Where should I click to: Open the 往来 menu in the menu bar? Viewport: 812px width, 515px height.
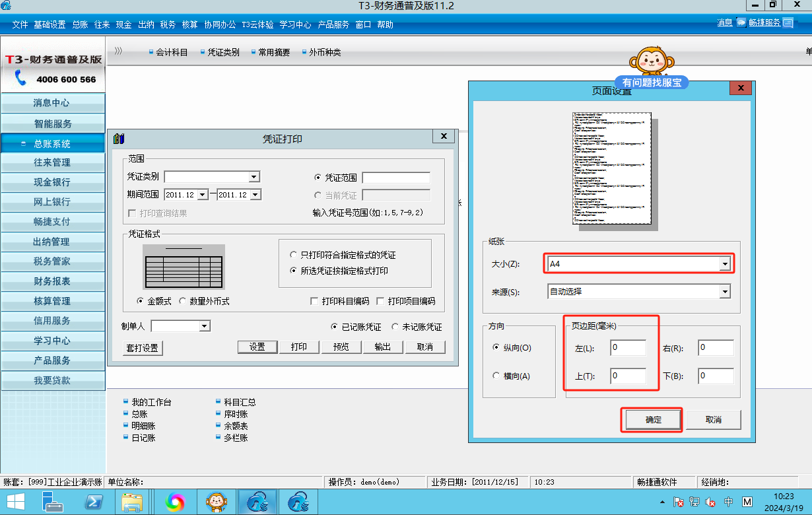point(102,24)
